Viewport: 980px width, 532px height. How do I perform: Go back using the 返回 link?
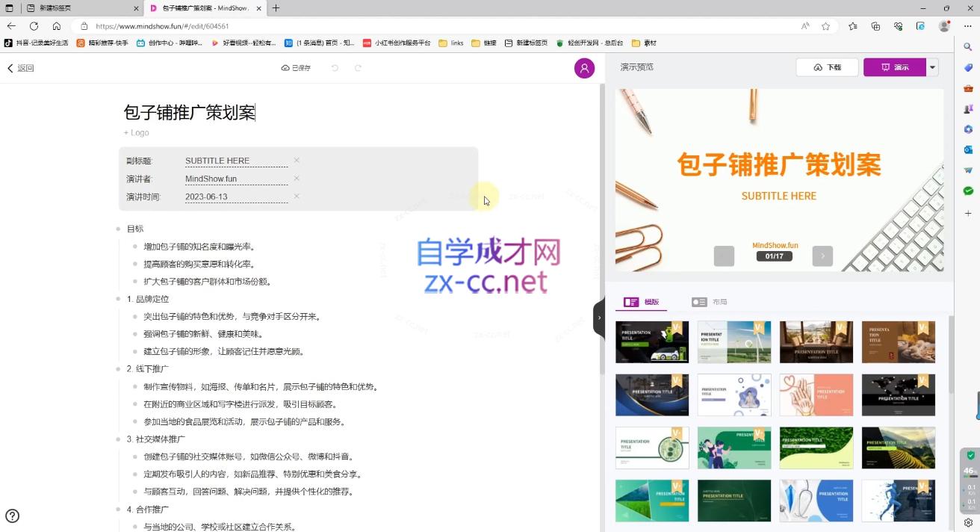pos(21,68)
